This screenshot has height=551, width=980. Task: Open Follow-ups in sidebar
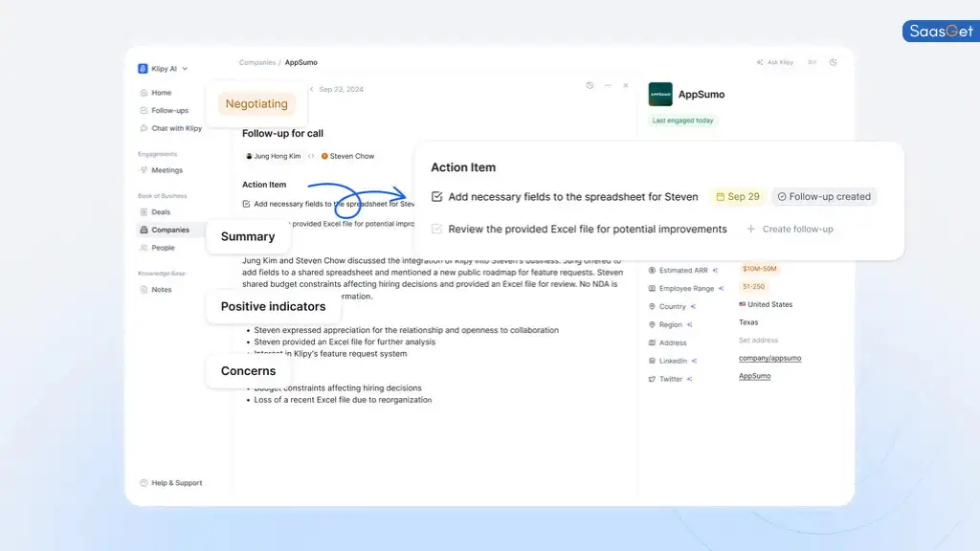(x=169, y=111)
